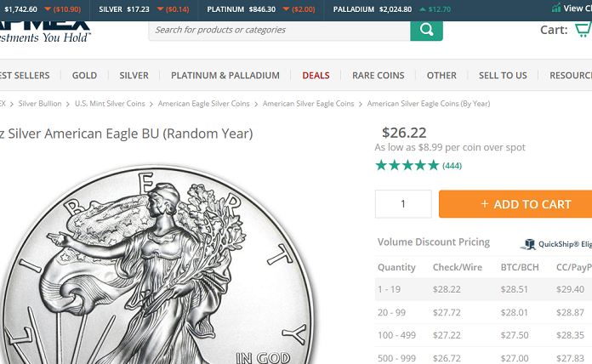Open the PLATINUM & PALLADIUM menu
The image size is (592, 364).
tap(225, 76)
